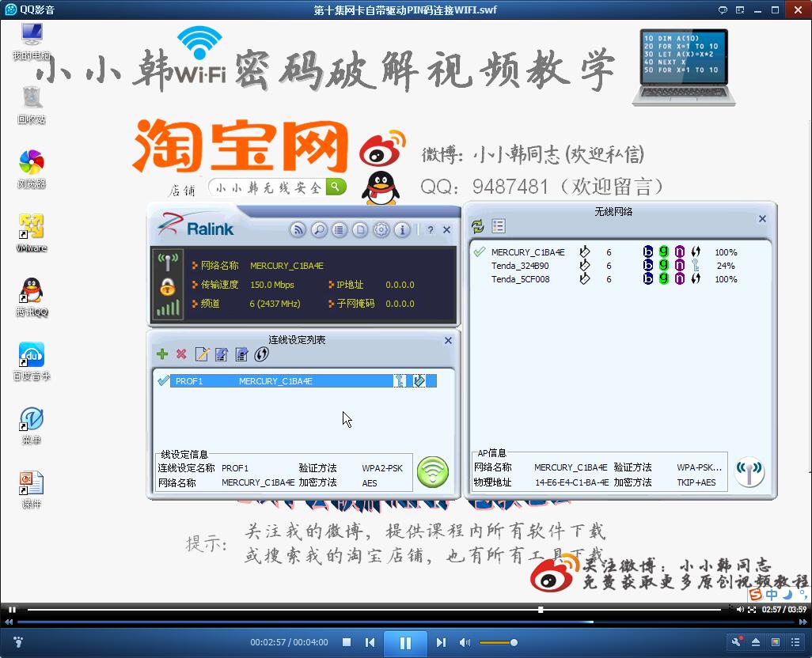
Task: Jump to the previous video
Action: tap(370, 642)
